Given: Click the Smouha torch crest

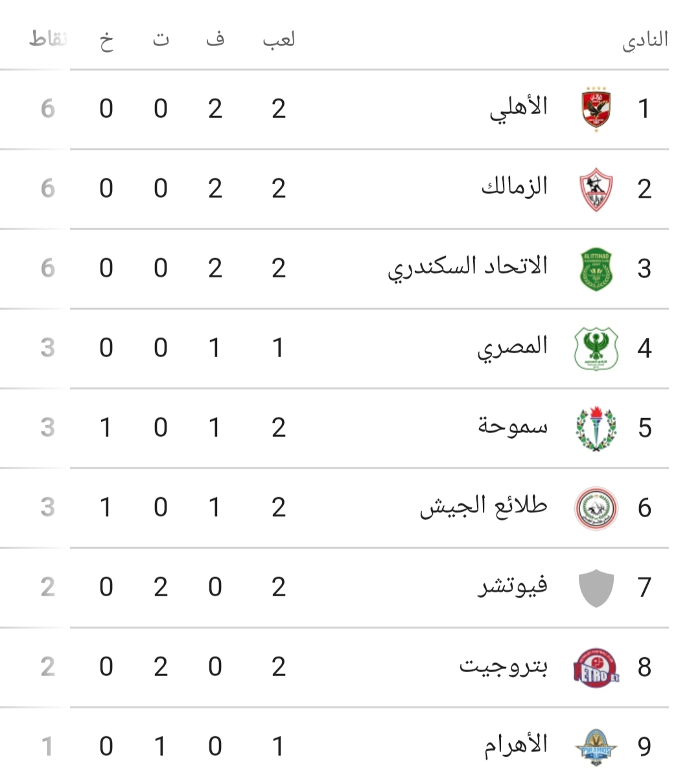Looking at the screenshot, I should (596, 428).
